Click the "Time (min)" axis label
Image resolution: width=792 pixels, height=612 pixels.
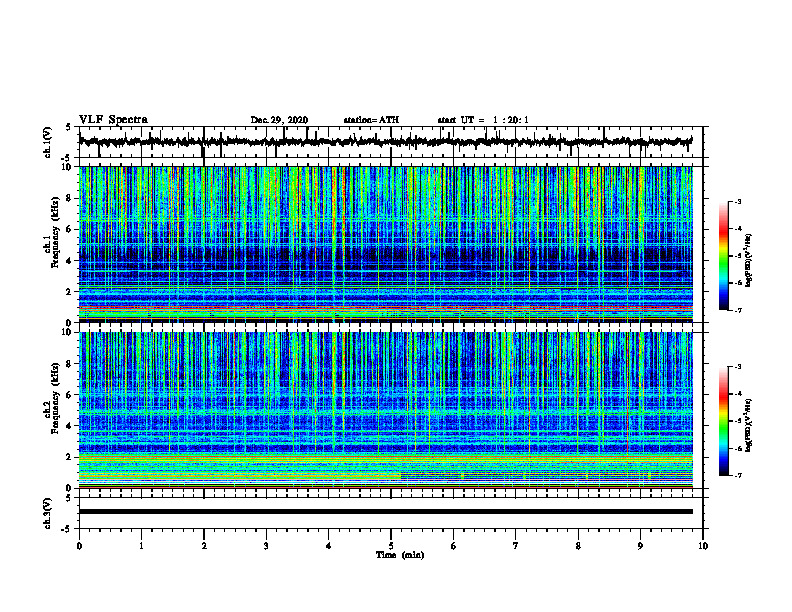pyautogui.click(x=400, y=555)
